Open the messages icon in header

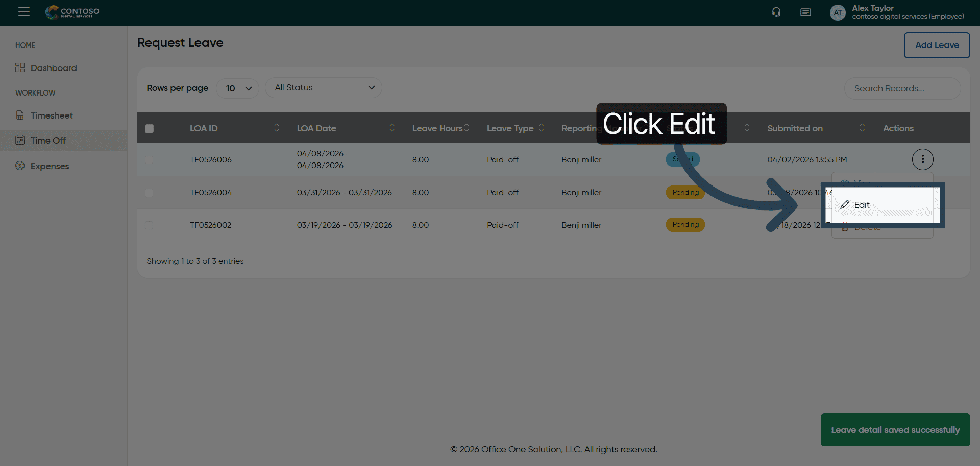point(805,12)
